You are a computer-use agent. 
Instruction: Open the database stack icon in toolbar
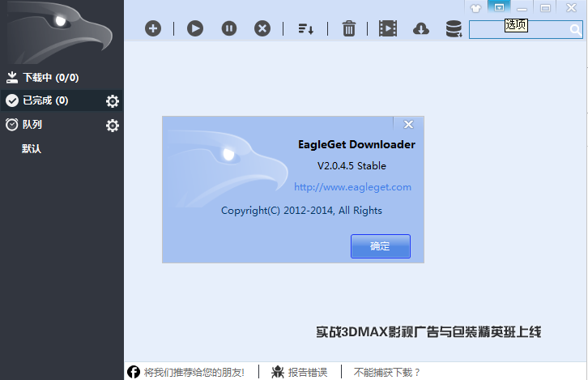pyautogui.click(x=454, y=29)
